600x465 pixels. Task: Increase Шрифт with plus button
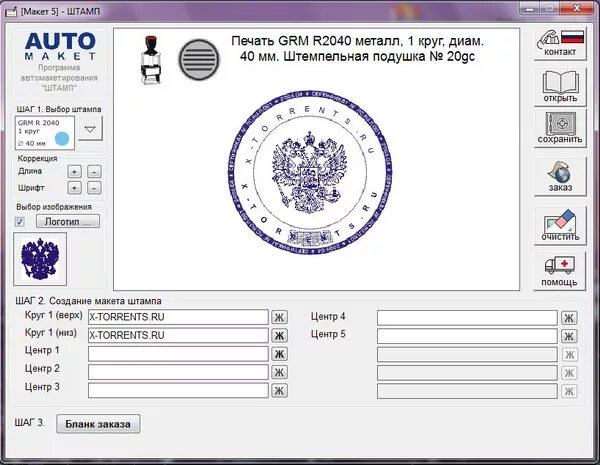(x=74, y=188)
